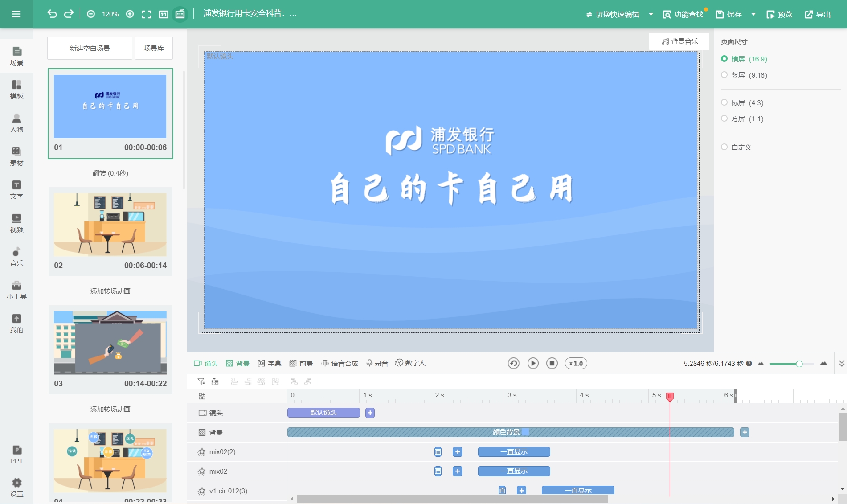Select 横屏 (16:9) page size
847x504 pixels.
point(744,59)
